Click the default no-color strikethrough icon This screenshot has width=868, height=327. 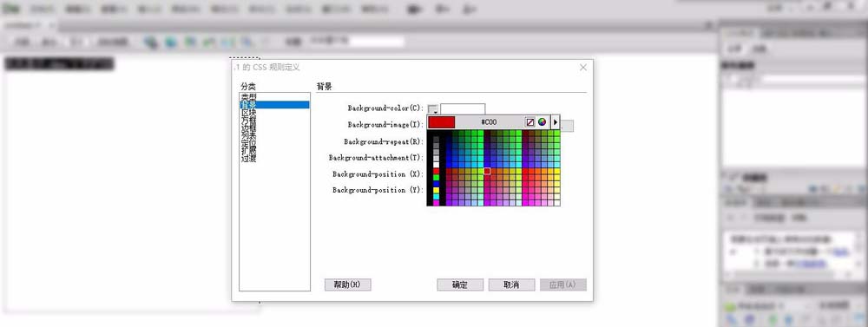(x=529, y=121)
